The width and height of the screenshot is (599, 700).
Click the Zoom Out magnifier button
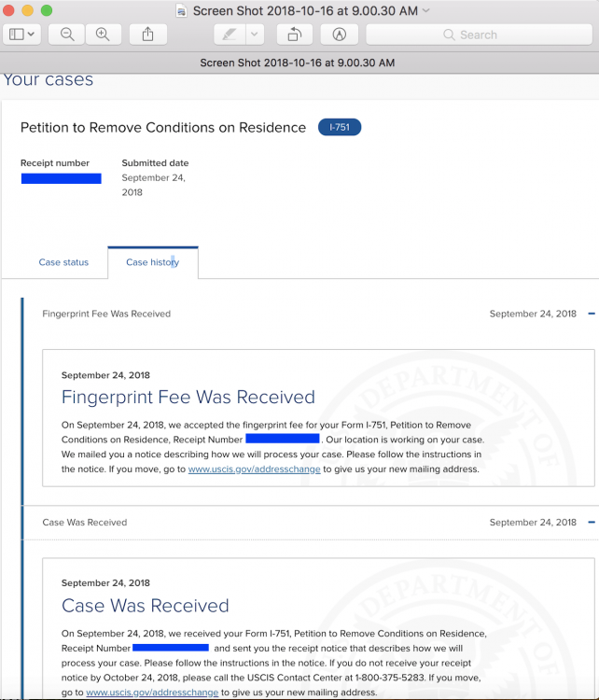click(66, 35)
